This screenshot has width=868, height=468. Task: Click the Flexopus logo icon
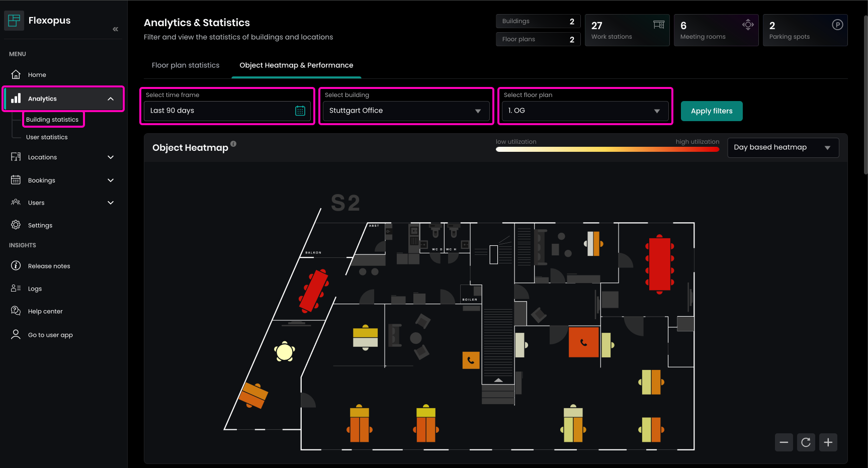pos(14,21)
